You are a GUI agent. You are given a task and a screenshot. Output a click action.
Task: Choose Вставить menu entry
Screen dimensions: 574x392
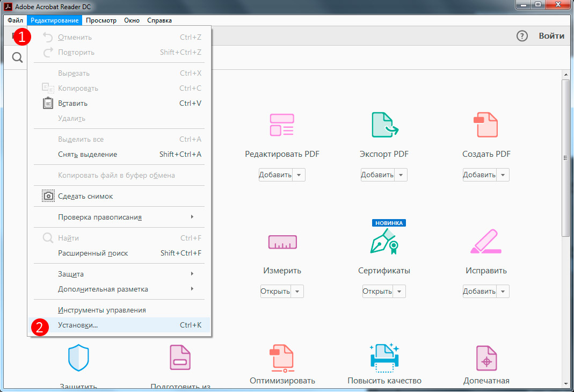pos(119,103)
